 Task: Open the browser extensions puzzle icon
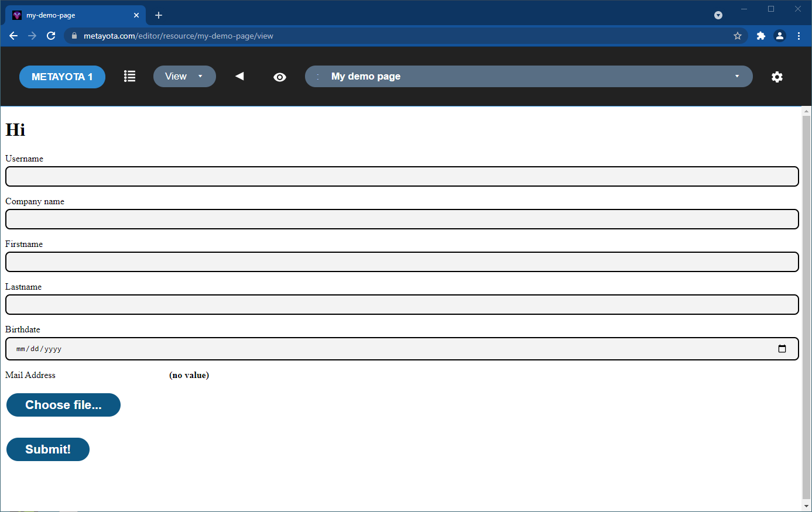[x=761, y=36]
